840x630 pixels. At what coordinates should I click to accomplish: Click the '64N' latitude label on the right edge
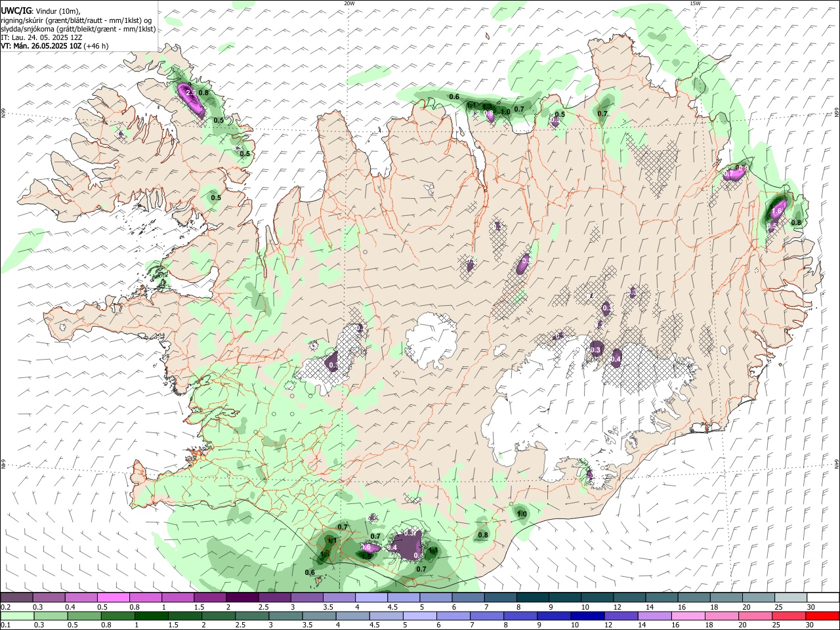pos(837,463)
